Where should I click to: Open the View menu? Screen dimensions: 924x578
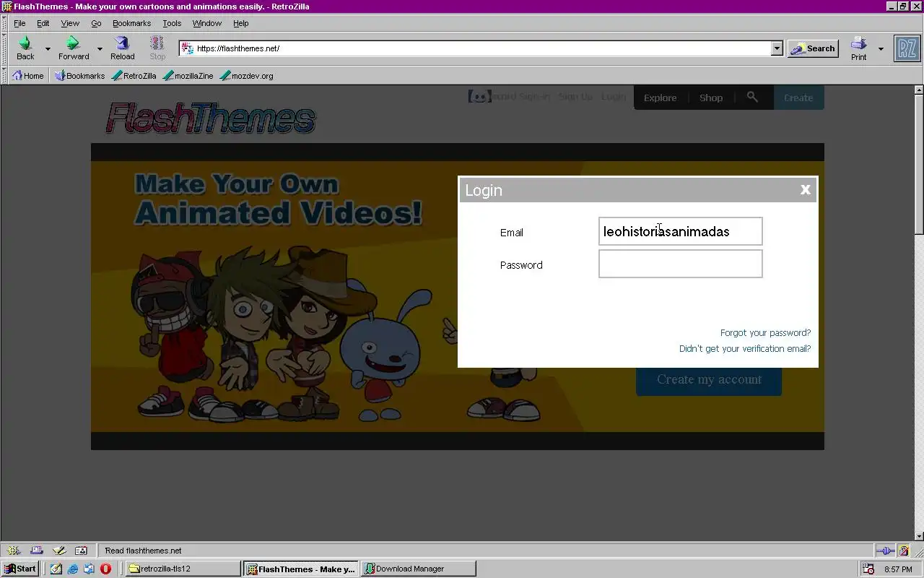coord(70,23)
